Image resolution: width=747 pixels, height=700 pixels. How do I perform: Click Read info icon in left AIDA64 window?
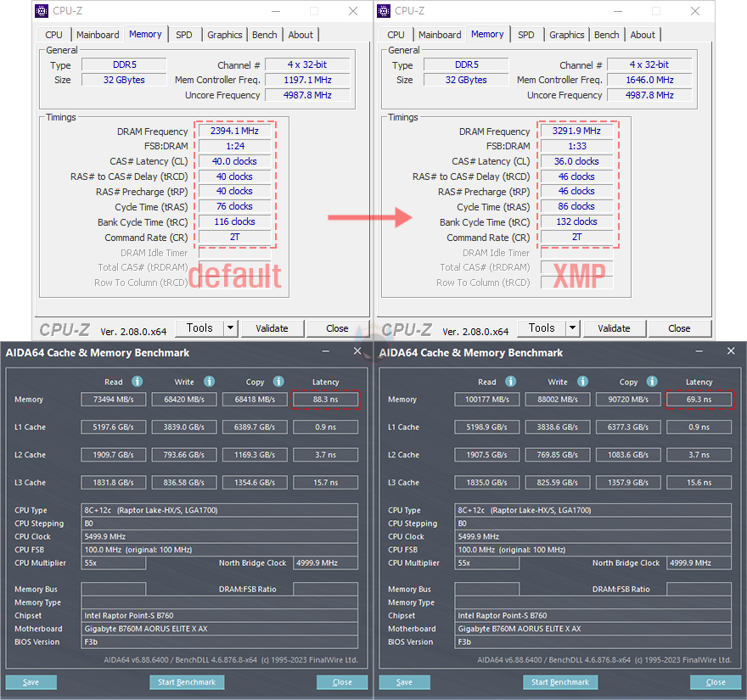click(138, 382)
